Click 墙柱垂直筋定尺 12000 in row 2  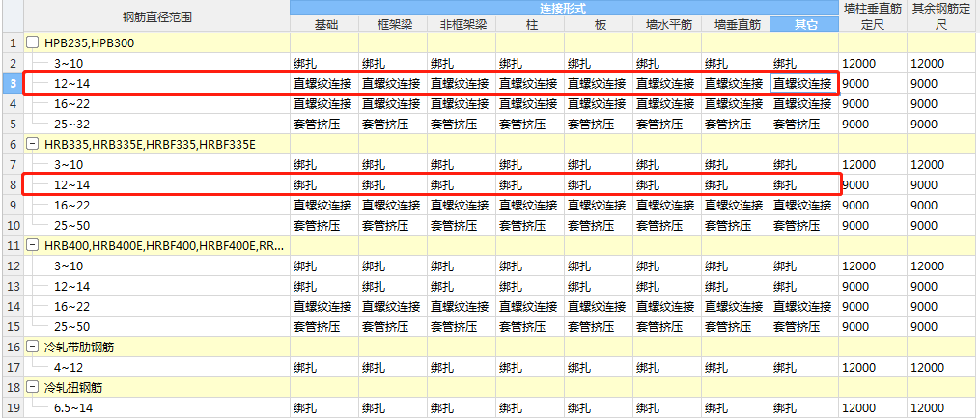(x=873, y=64)
